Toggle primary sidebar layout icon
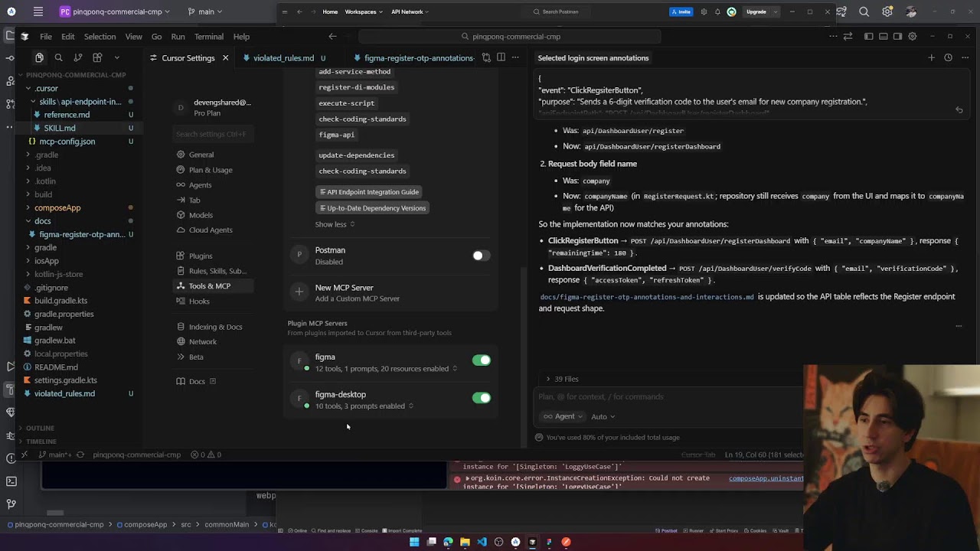Viewport: 980px width, 551px height. coord(868,36)
